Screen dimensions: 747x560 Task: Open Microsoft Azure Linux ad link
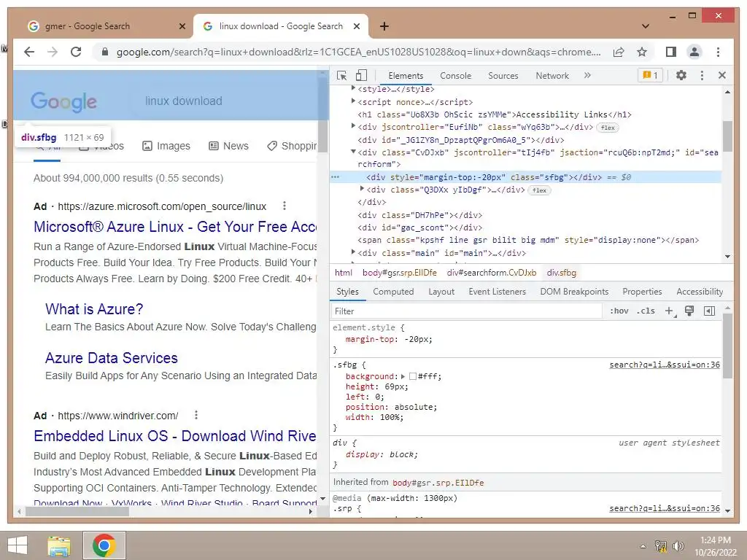[x=175, y=227]
